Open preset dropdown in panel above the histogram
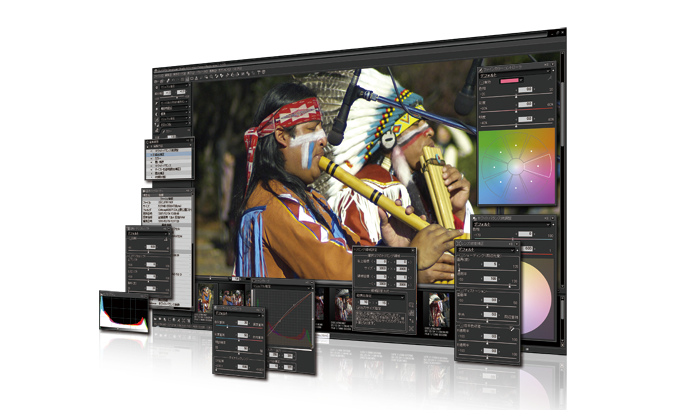 [x=148, y=234]
